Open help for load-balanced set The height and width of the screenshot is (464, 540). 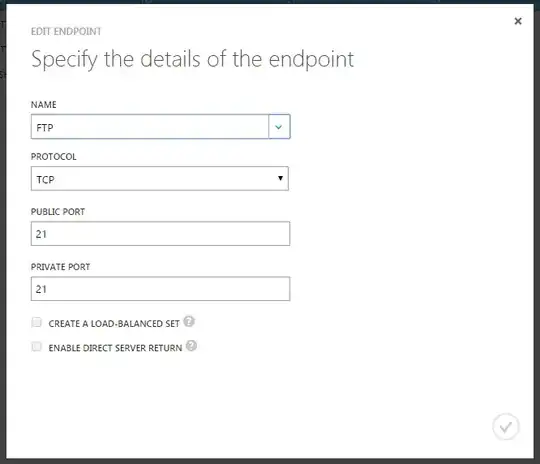pyautogui.click(x=189, y=321)
